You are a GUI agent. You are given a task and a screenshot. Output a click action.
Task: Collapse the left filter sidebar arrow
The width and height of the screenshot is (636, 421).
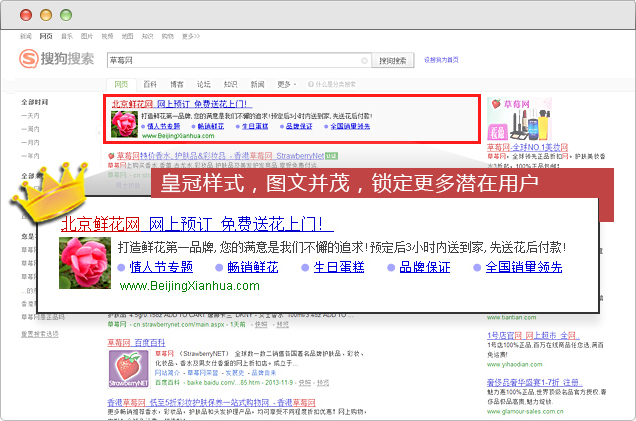click(99, 132)
